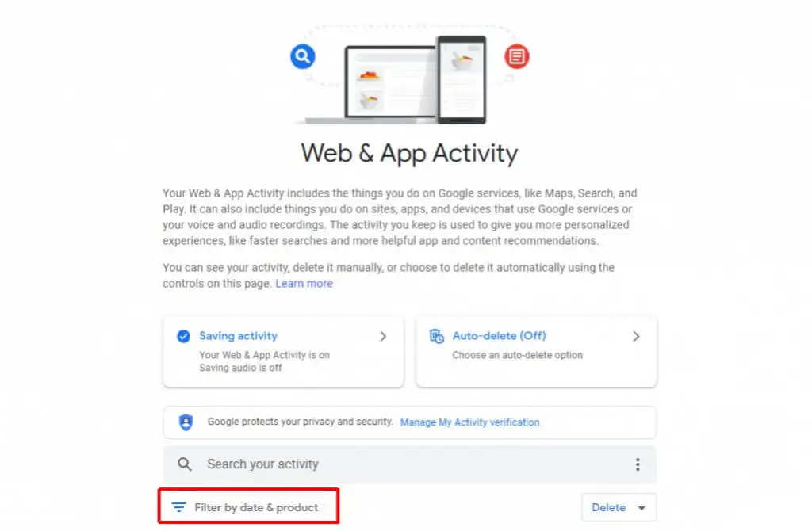The width and height of the screenshot is (812, 531).
Task: Open the three-dot menu in search bar
Action: [x=638, y=464]
